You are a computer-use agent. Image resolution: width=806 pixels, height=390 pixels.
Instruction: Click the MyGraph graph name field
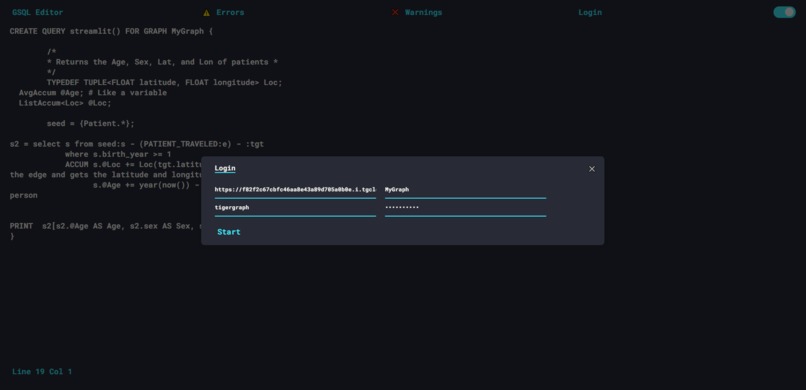(465, 190)
